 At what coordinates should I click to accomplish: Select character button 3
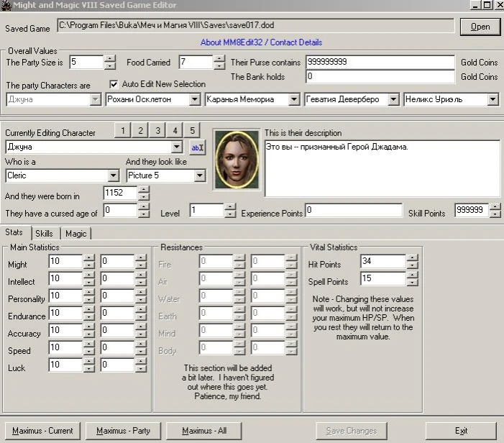point(158,130)
